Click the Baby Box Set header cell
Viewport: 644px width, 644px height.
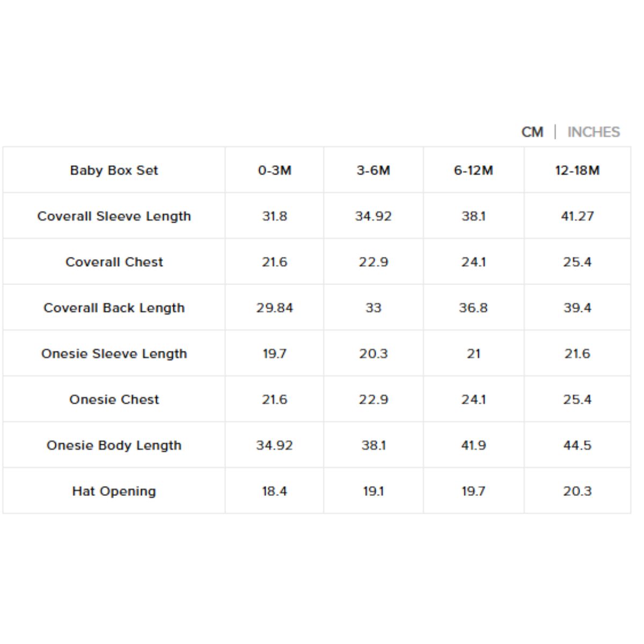(114, 170)
